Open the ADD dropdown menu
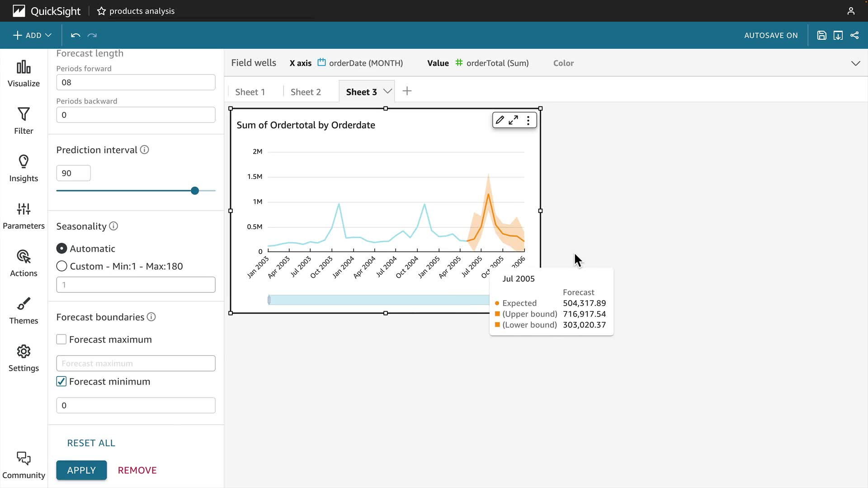This screenshot has height=488, width=868. tap(32, 35)
